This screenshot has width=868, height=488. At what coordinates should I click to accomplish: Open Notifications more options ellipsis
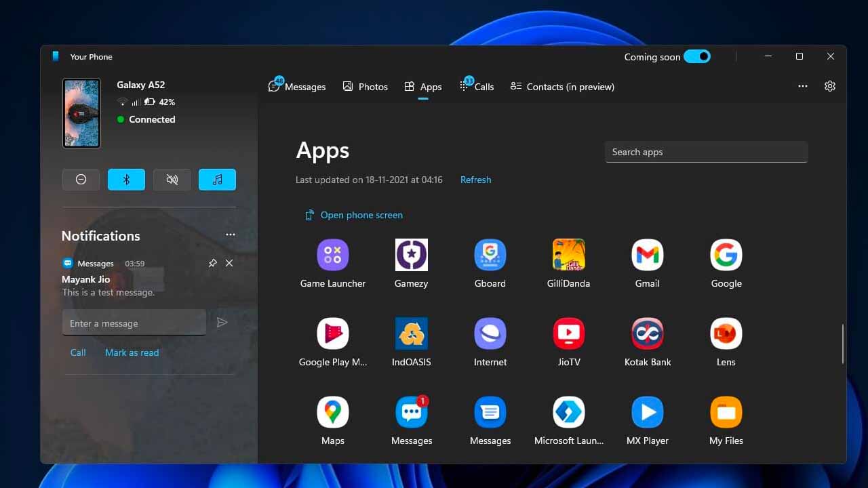231,235
